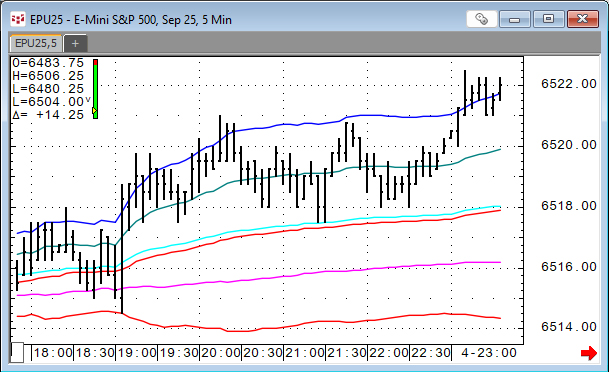Click the 19:00 time label

click(x=137, y=353)
